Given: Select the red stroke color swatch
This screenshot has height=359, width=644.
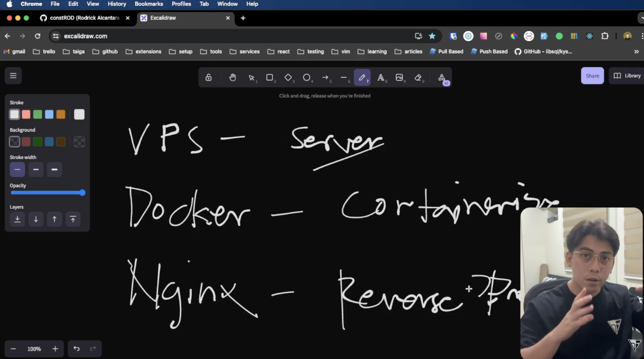Looking at the screenshot, I should [26, 114].
